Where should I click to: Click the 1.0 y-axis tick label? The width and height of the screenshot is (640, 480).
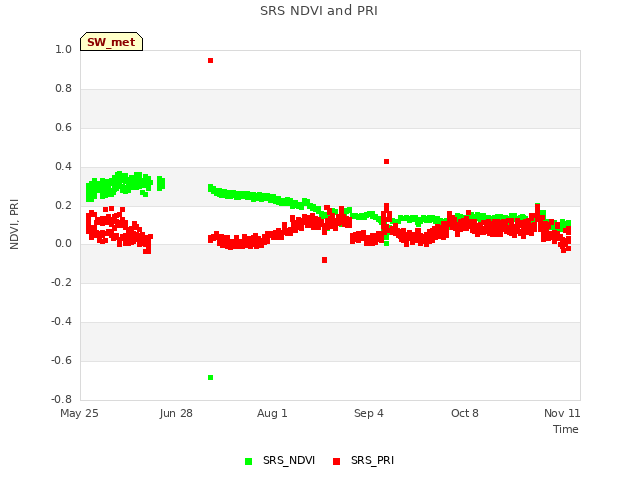(63, 49)
